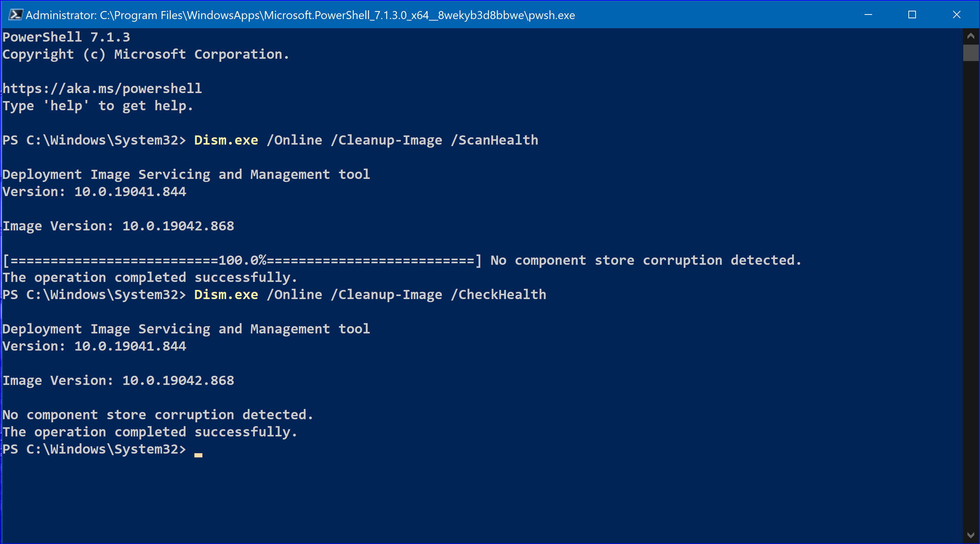The width and height of the screenshot is (980, 544).
Task: Click the empty scrollbar track below thumb
Action: tap(970, 294)
